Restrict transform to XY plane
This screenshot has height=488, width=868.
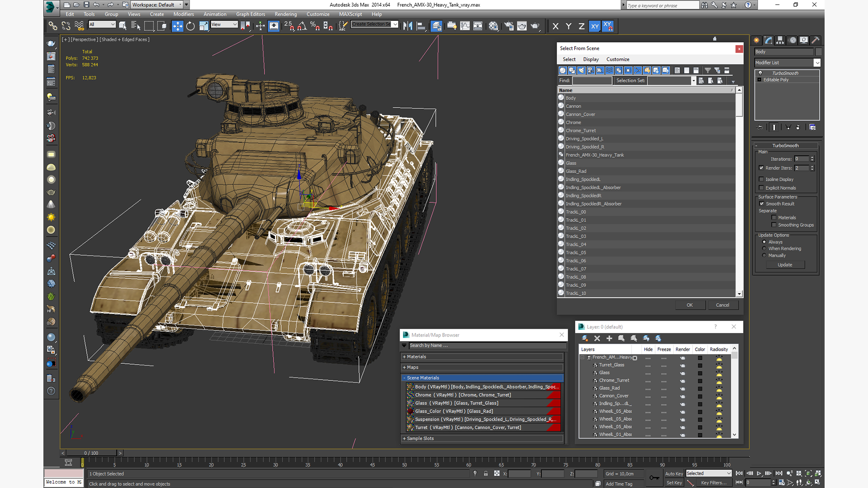(594, 26)
